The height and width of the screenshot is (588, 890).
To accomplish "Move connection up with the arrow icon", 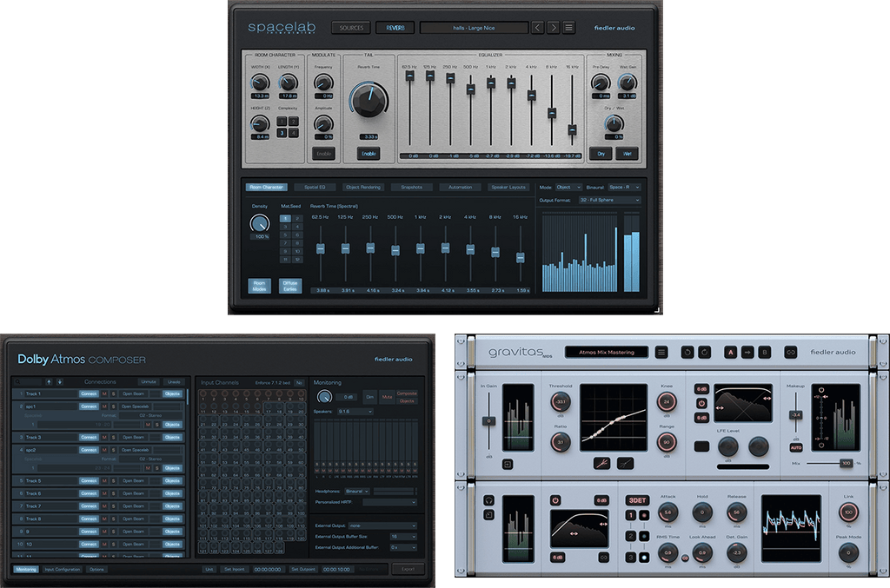I will (49, 381).
